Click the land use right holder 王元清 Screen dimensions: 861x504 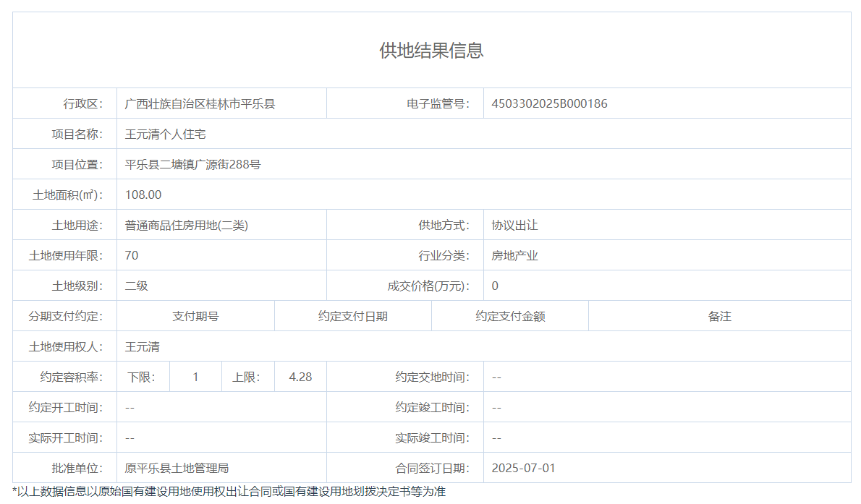143,346
